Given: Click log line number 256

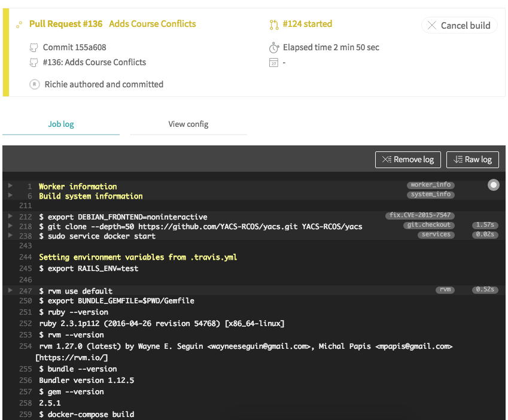Looking at the screenshot, I should point(26,381).
